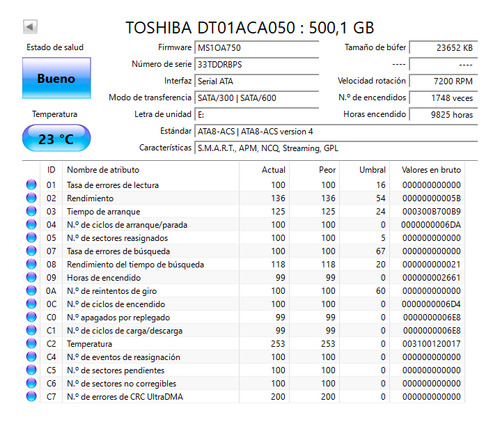
Task: Click status orb for reintentos de giro row
Action: click(x=31, y=291)
